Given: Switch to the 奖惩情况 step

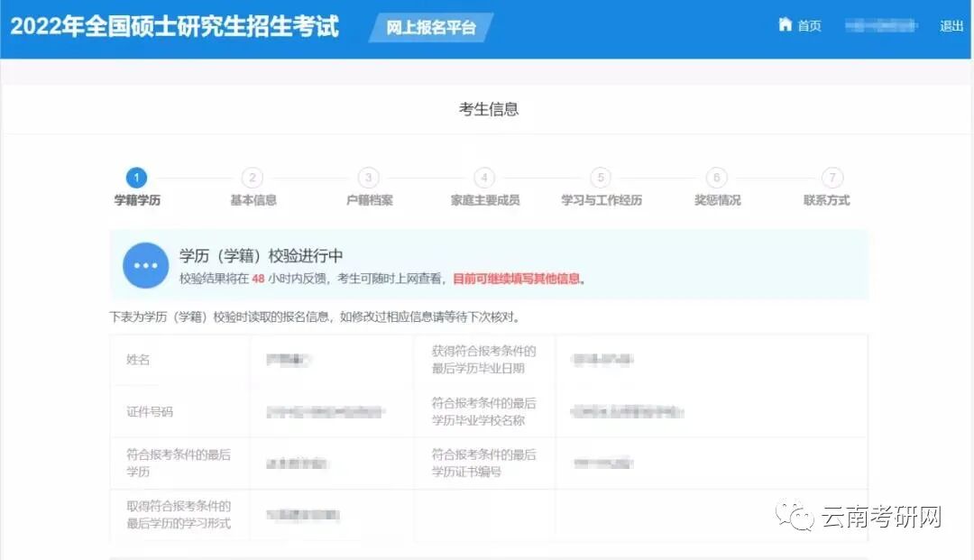Looking at the screenshot, I should point(716,178).
